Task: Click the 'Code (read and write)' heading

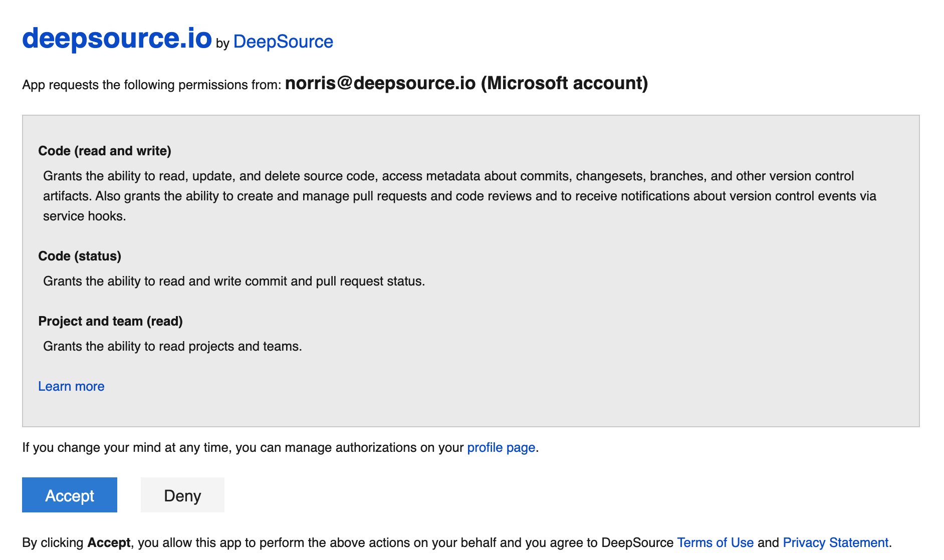Action: pyautogui.click(x=105, y=151)
